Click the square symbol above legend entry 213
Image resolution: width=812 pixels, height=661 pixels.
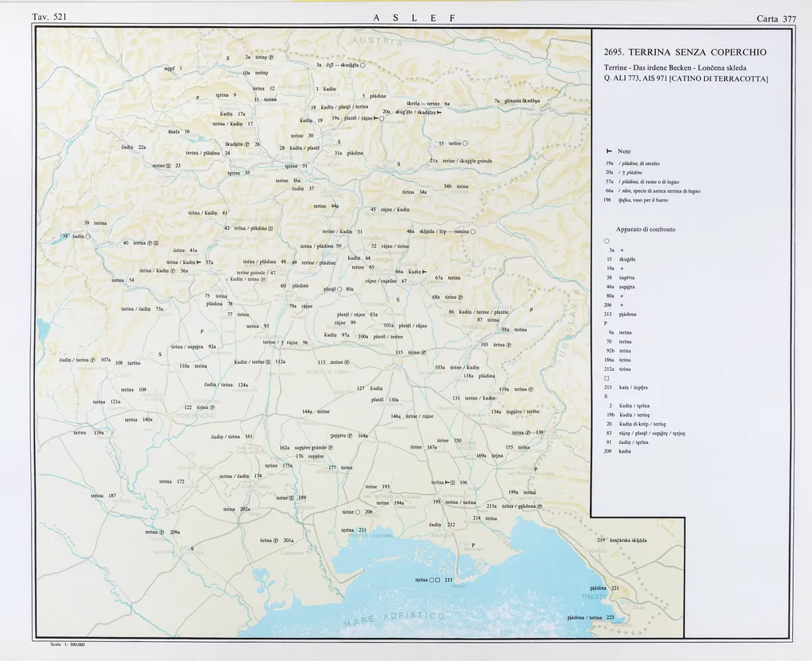coord(607,378)
